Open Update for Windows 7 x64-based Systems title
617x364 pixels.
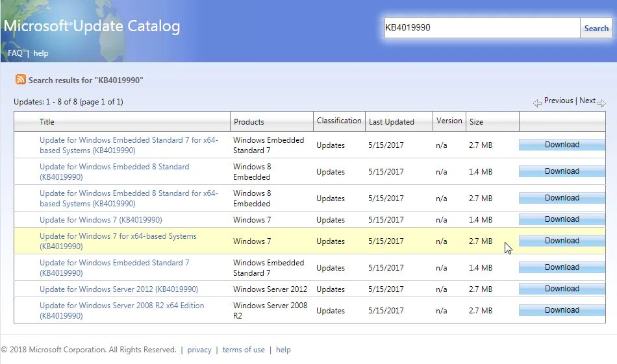(x=118, y=241)
